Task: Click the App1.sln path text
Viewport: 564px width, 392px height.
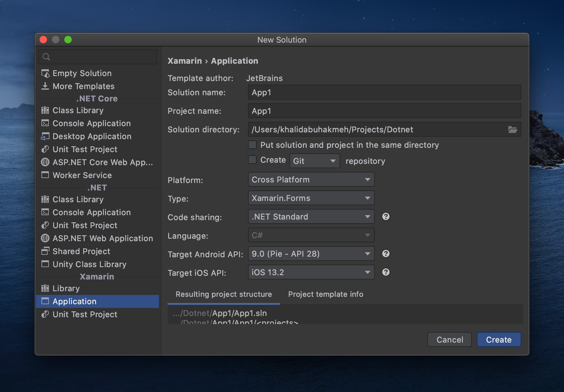Action: tap(220, 313)
